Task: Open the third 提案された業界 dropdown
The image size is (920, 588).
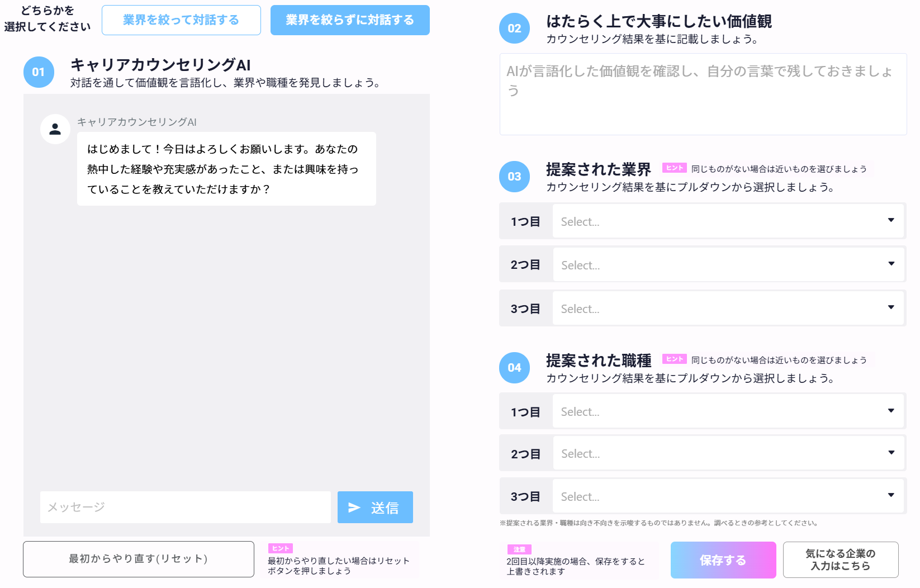Action: point(728,309)
